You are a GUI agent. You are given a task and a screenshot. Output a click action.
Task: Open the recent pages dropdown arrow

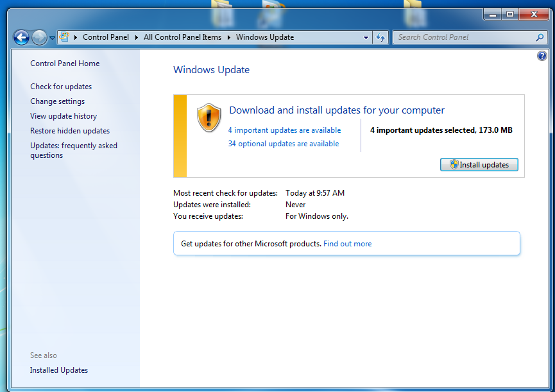[52, 37]
